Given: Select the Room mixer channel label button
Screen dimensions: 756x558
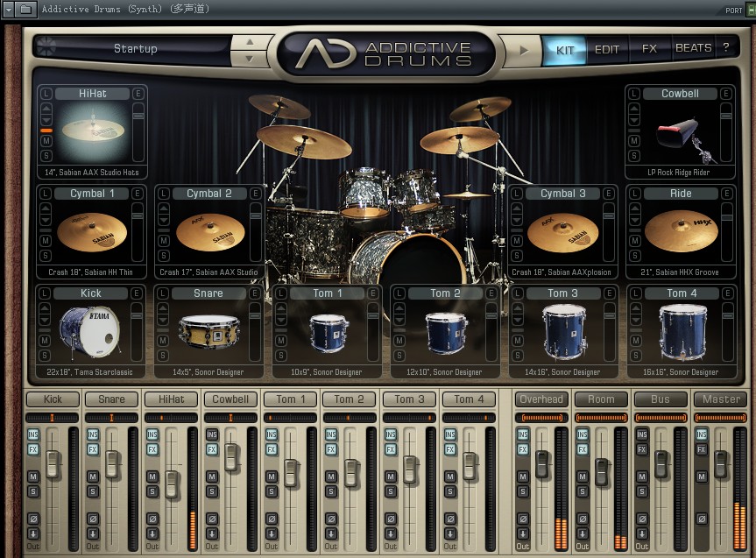Looking at the screenshot, I should click(601, 399).
